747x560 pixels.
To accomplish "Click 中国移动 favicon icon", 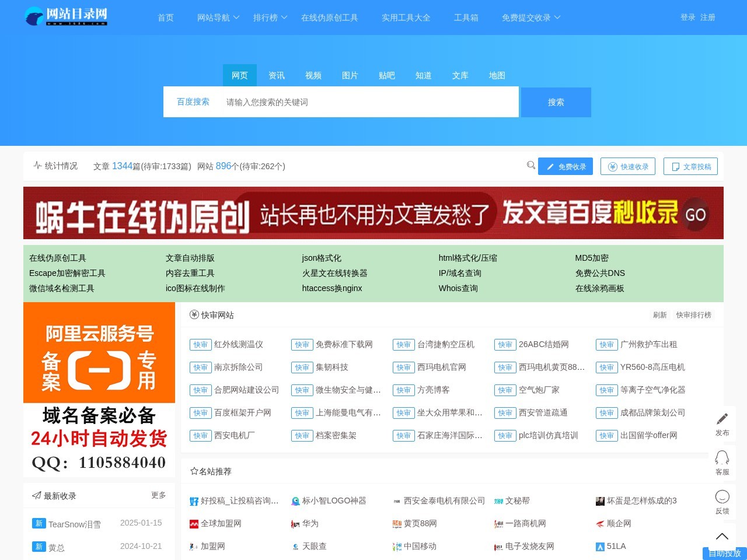I will [x=397, y=547].
